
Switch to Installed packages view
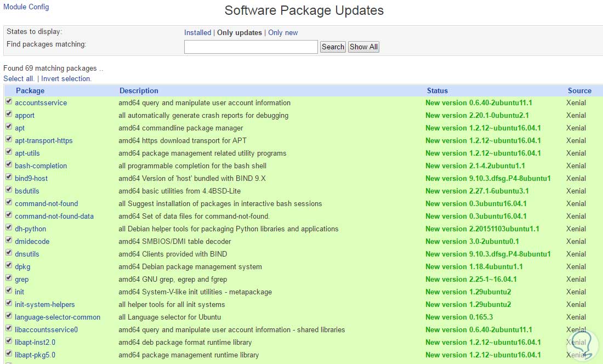pyautogui.click(x=197, y=33)
